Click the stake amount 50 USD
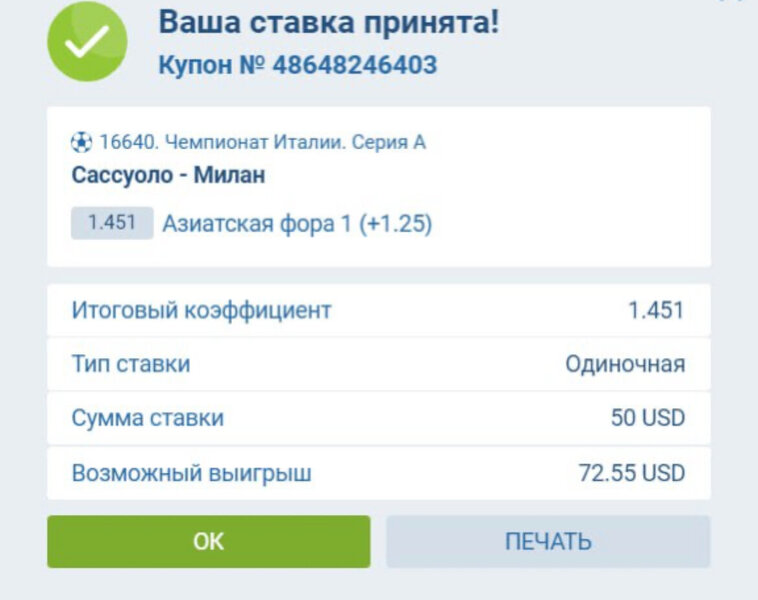 coord(648,418)
